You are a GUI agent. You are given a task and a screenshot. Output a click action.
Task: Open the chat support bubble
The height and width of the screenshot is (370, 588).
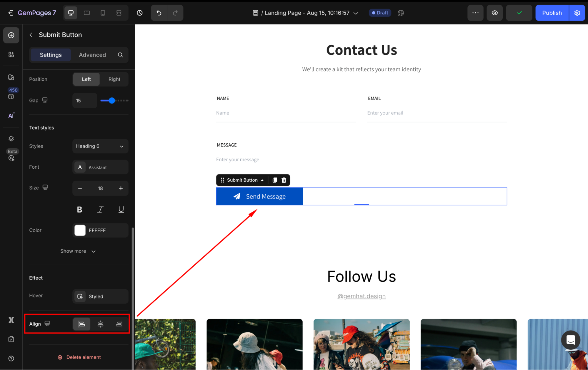tap(570, 340)
